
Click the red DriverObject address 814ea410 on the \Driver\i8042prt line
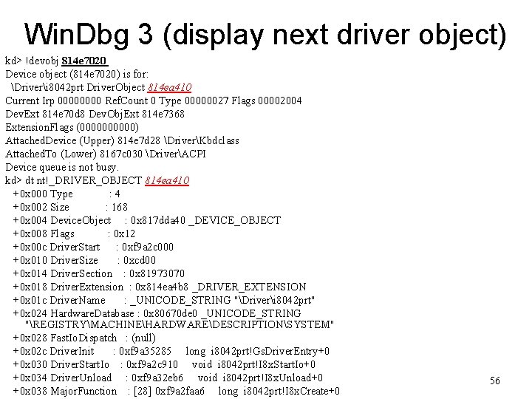(x=169, y=87)
